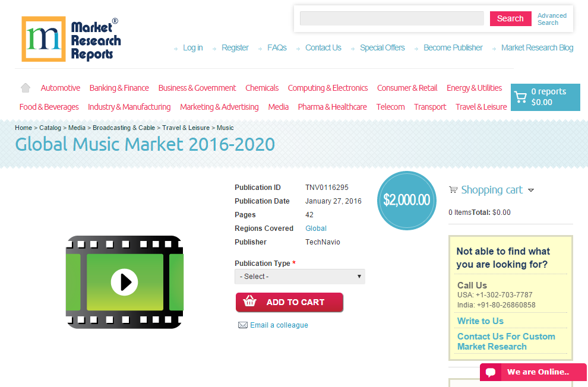Expand the Shopping cart dropdown arrow
This screenshot has height=387, width=588.
point(531,191)
